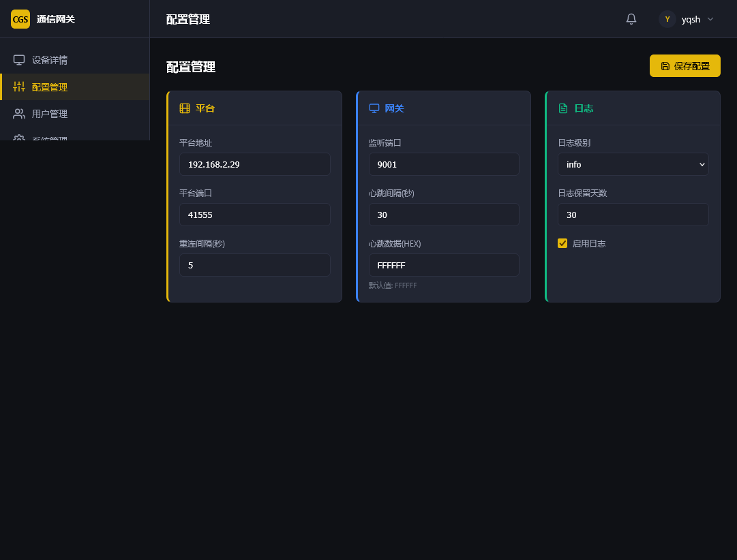The image size is (737, 560).
Task: Click the 保存配置 button
Action: click(x=685, y=66)
